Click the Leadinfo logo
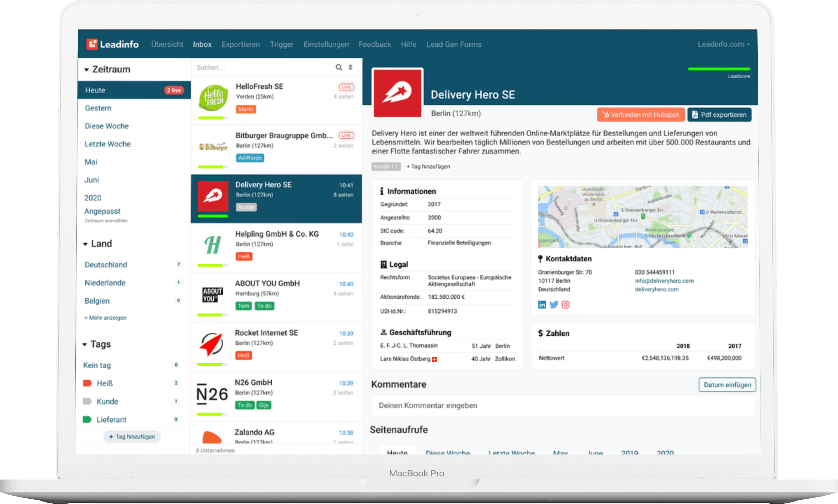Image resolution: width=838 pixels, height=504 pixels. (113, 44)
